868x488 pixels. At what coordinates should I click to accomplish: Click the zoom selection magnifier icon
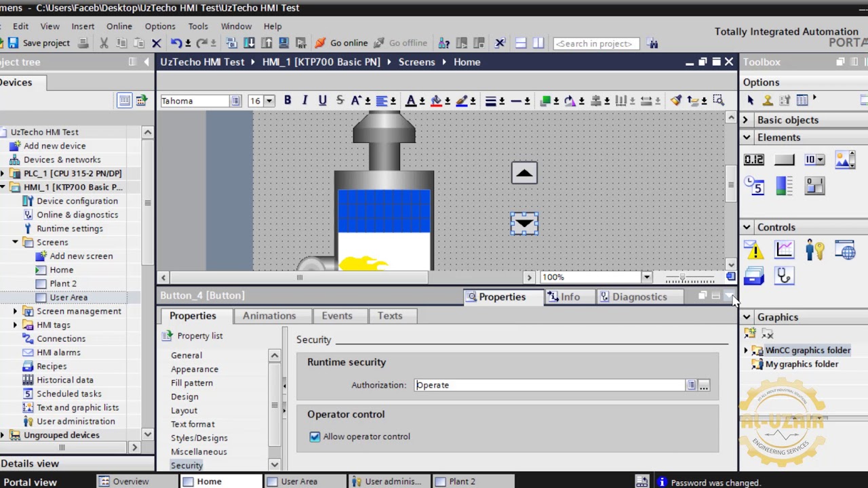tap(718, 100)
